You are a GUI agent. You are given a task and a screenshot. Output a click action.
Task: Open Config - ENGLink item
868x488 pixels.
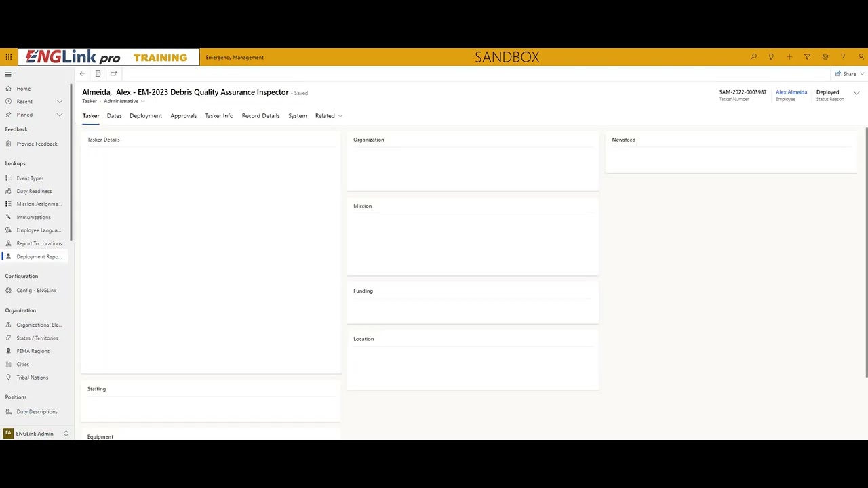pyautogui.click(x=34, y=290)
